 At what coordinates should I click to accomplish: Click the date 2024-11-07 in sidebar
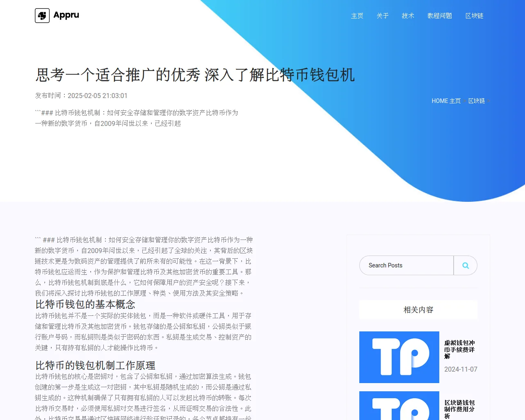pos(461,369)
